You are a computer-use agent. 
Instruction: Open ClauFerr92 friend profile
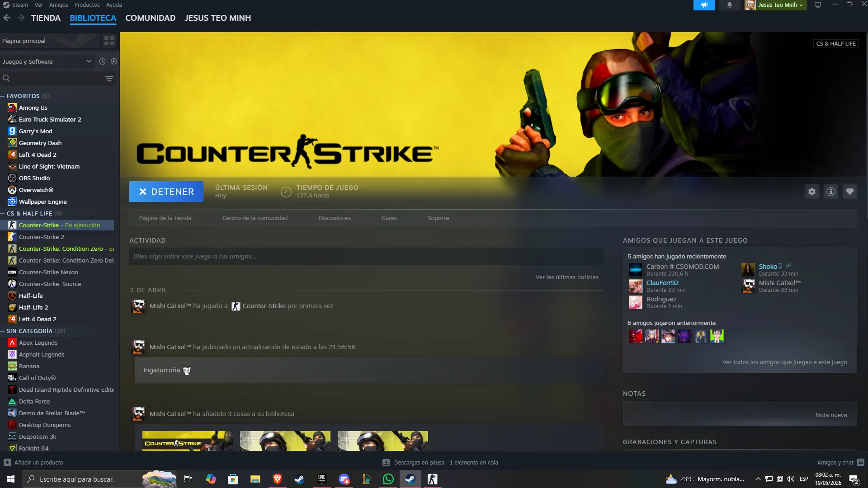point(662,283)
